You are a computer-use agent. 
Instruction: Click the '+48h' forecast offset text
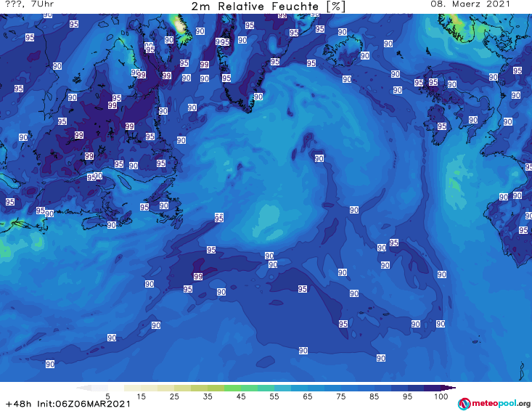(x=19, y=404)
